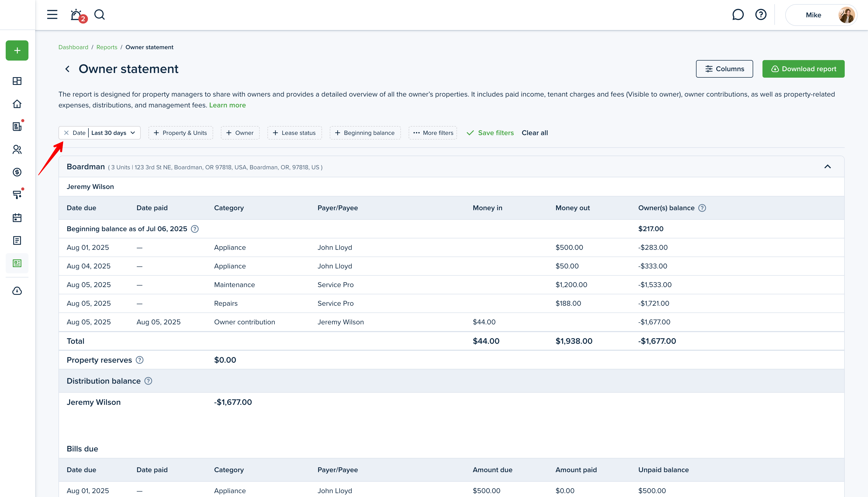
Task: Open the maintenance paint roller icon in sidebar
Action: click(17, 195)
